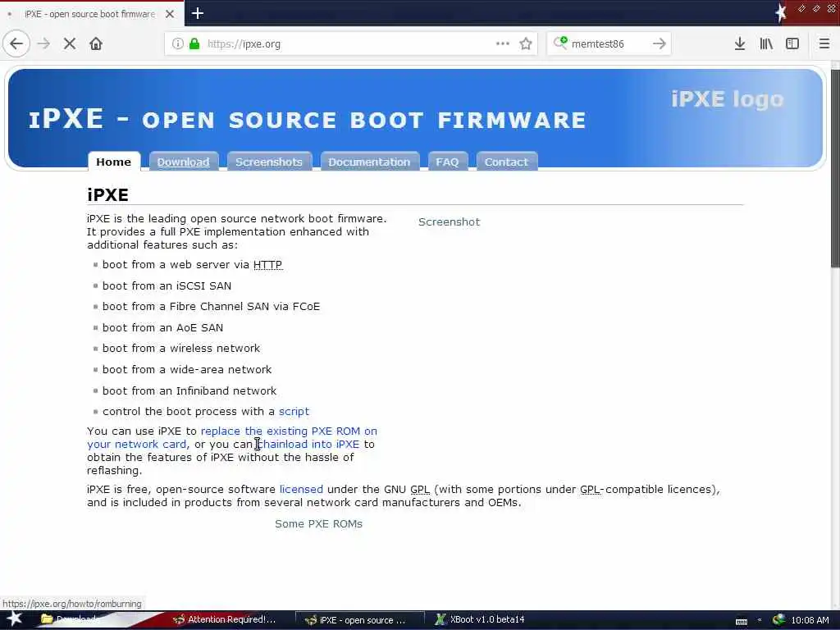Open the chainload into iPXE link
This screenshot has height=630, width=840.
[309, 444]
